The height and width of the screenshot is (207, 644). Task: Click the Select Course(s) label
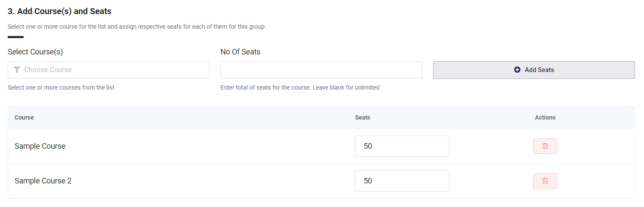tap(35, 52)
